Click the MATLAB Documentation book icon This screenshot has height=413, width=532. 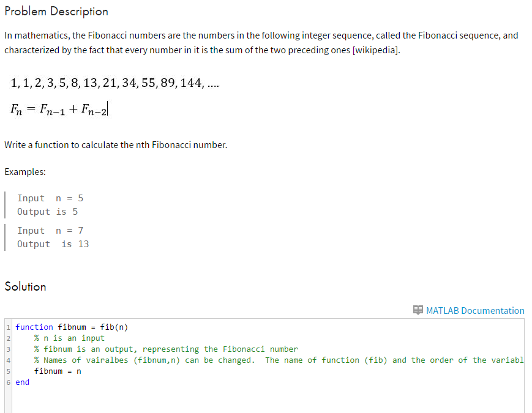[x=420, y=310]
